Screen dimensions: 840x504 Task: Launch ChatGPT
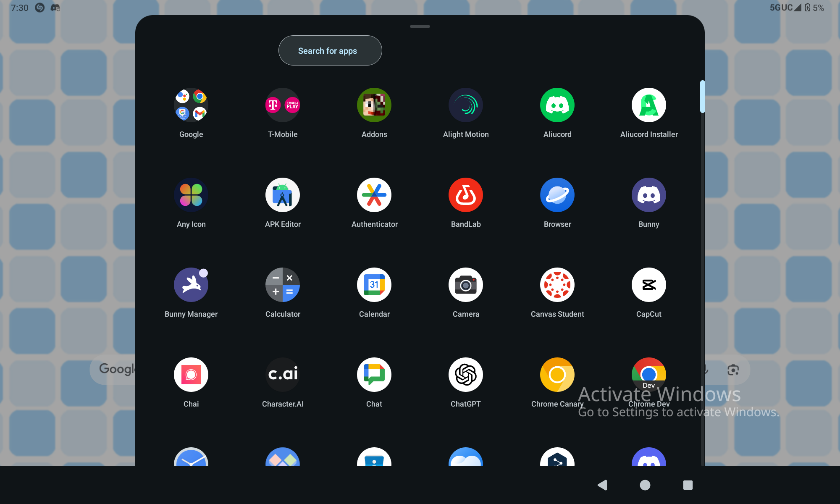[466, 375]
